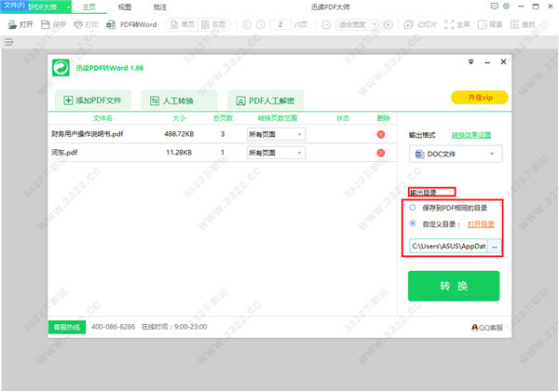
Task: Delete 河东.pdf from list
Action: pyautogui.click(x=381, y=153)
